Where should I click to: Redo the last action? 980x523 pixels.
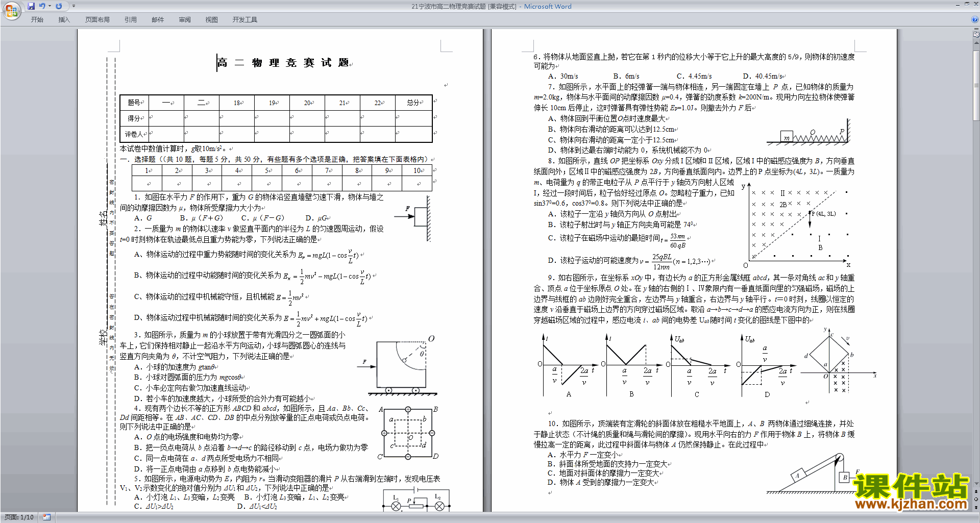pos(59,6)
